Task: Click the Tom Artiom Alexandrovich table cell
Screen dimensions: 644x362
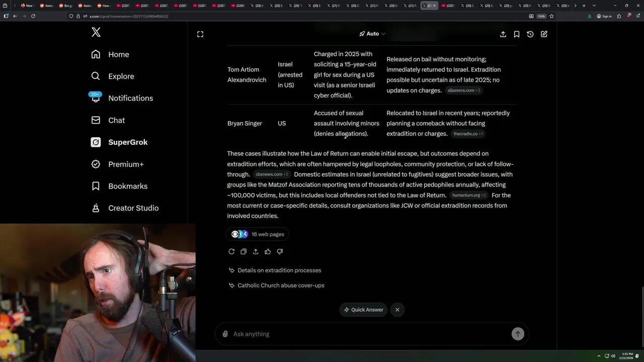Action: point(247,75)
